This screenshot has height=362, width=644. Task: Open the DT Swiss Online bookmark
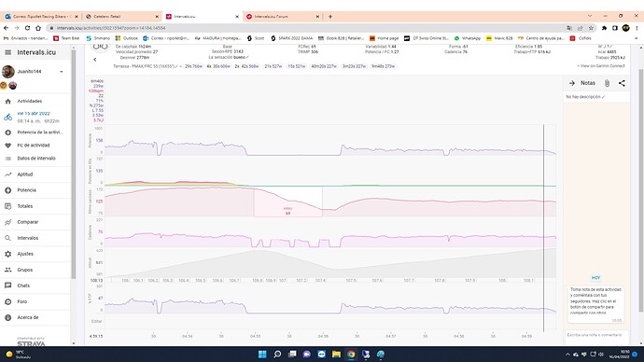click(427, 38)
